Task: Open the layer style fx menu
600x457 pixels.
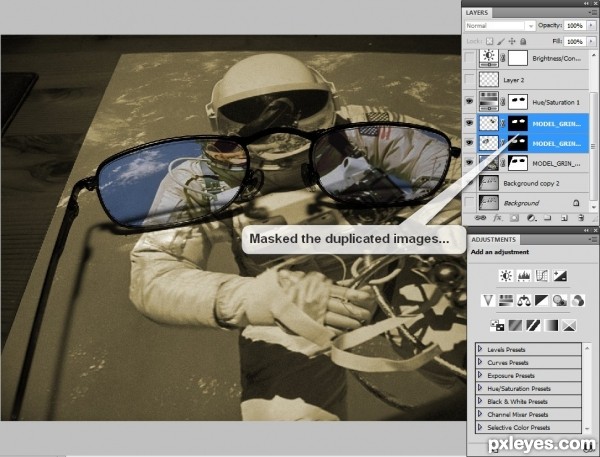Action: point(497,218)
